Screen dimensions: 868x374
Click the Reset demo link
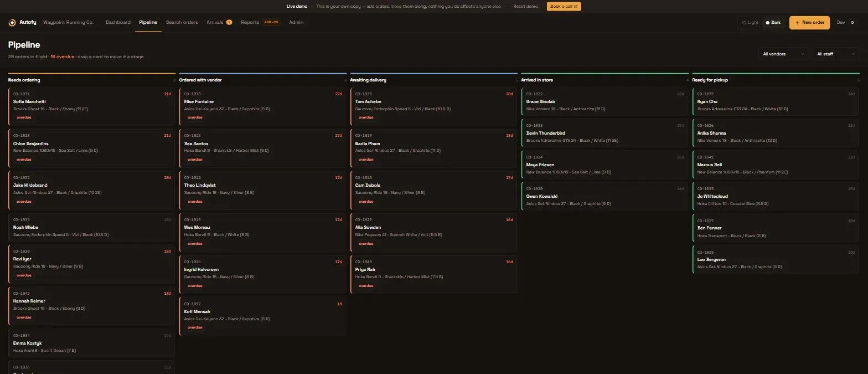tap(525, 7)
